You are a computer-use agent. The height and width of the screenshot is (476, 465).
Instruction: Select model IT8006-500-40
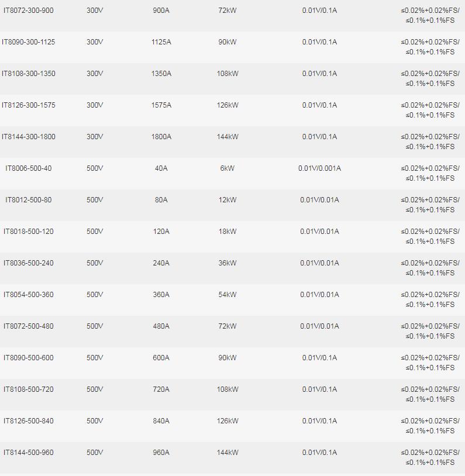click(28, 168)
